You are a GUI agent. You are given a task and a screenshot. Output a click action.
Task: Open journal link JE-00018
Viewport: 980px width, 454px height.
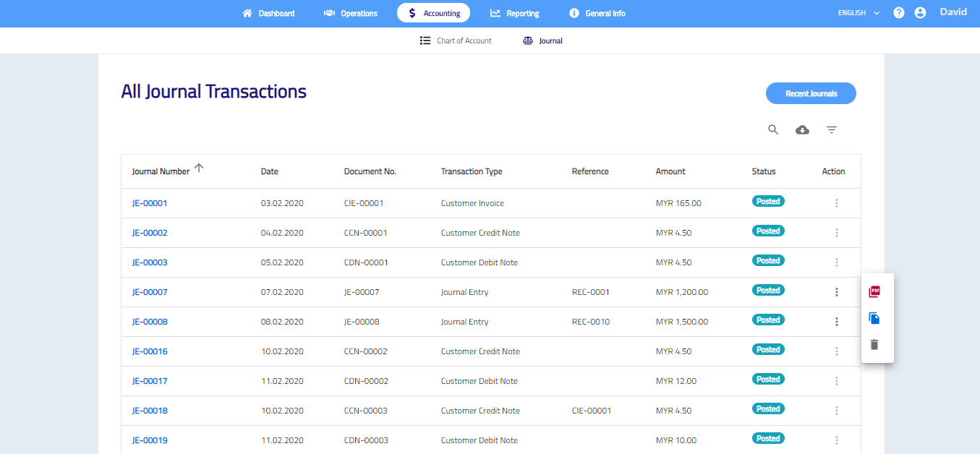tap(150, 411)
